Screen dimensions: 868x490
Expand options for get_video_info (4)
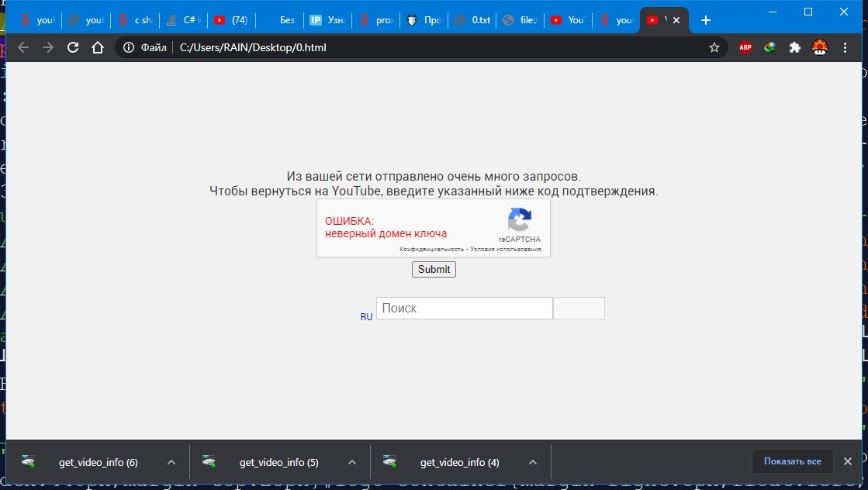pyautogui.click(x=533, y=462)
